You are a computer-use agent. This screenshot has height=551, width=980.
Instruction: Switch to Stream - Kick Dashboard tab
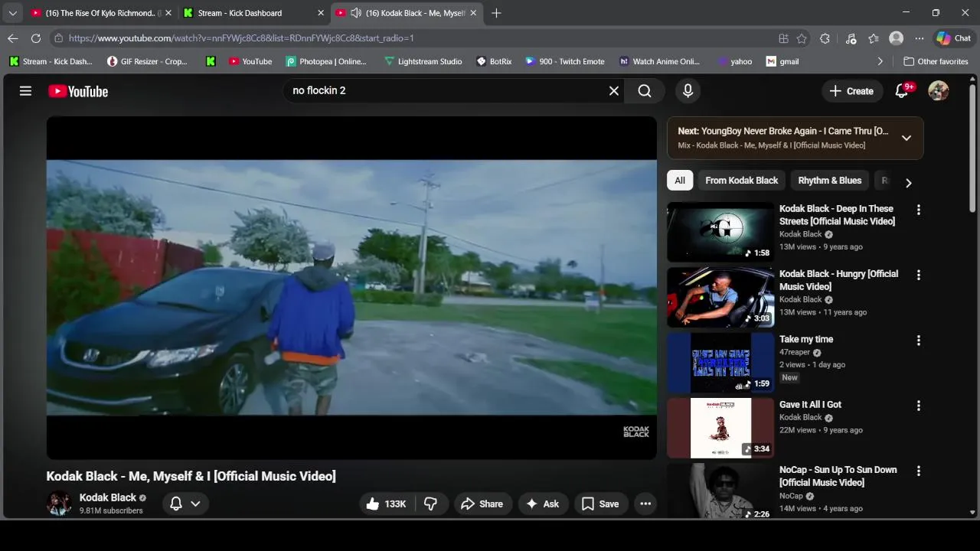point(254,13)
